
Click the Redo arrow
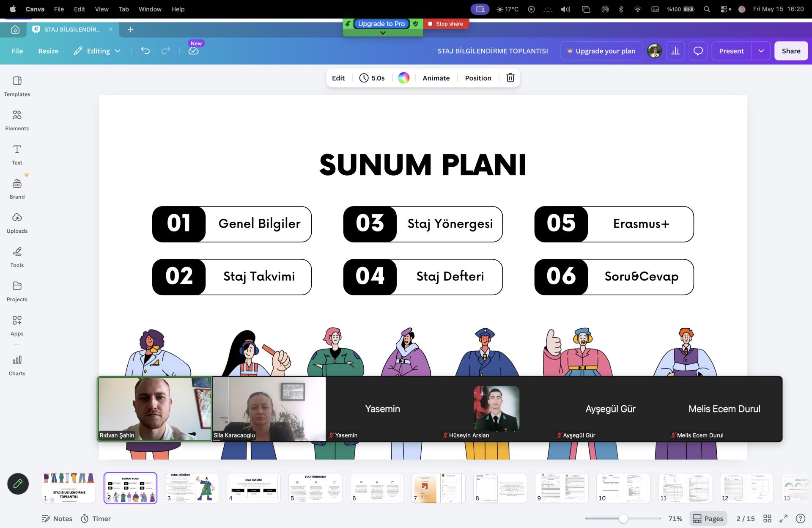pos(165,51)
